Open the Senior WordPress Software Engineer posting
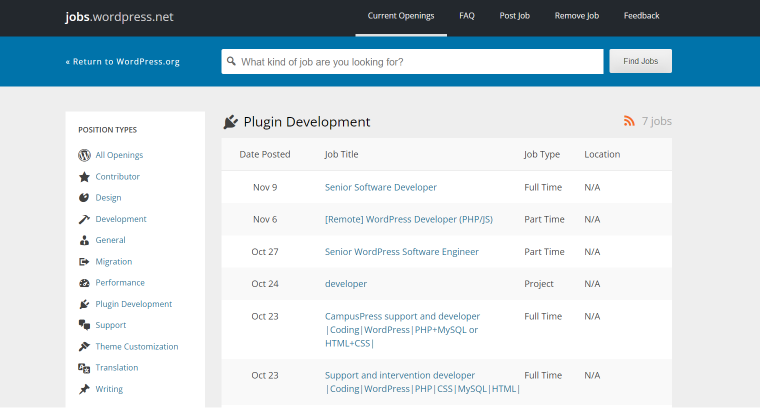This screenshot has height=408, width=760. pos(401,251)
